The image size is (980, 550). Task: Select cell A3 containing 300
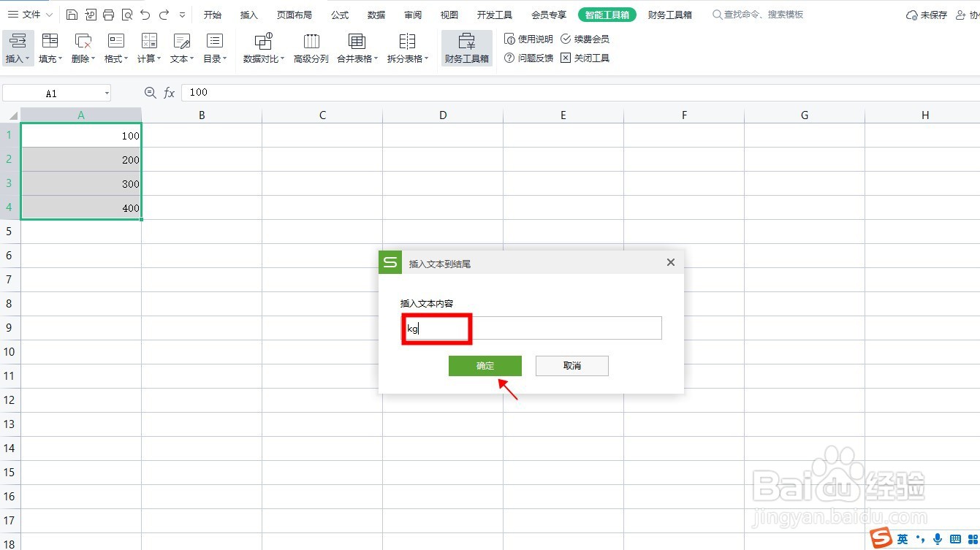(x=81, y=183)
